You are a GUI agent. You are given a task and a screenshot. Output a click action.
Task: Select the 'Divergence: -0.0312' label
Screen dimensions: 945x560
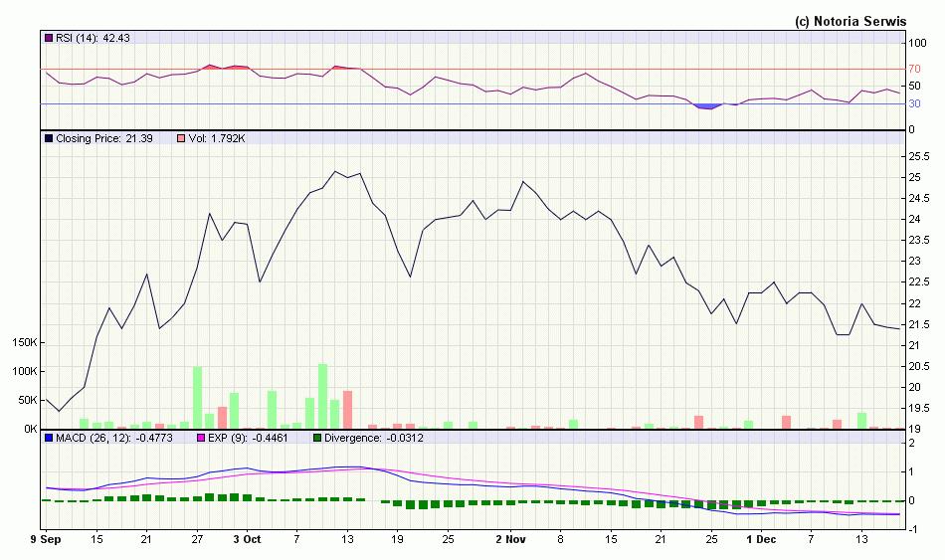click(374, 439)
